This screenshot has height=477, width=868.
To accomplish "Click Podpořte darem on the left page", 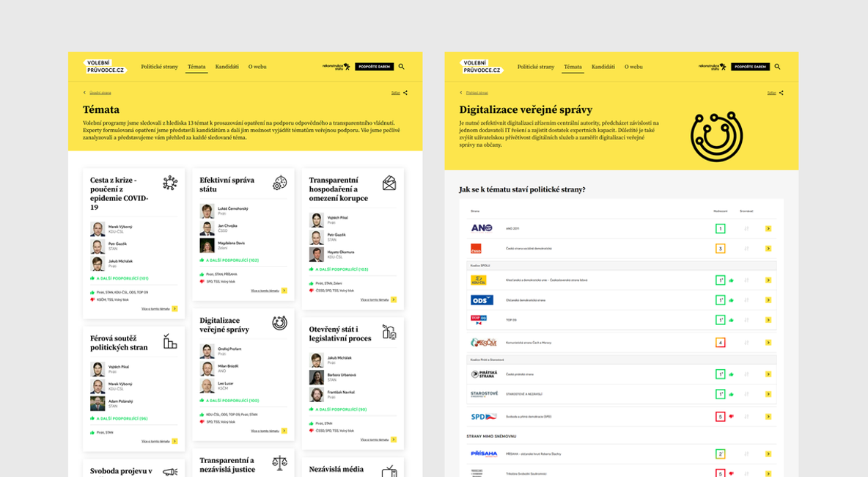I will tap(374, 67).
